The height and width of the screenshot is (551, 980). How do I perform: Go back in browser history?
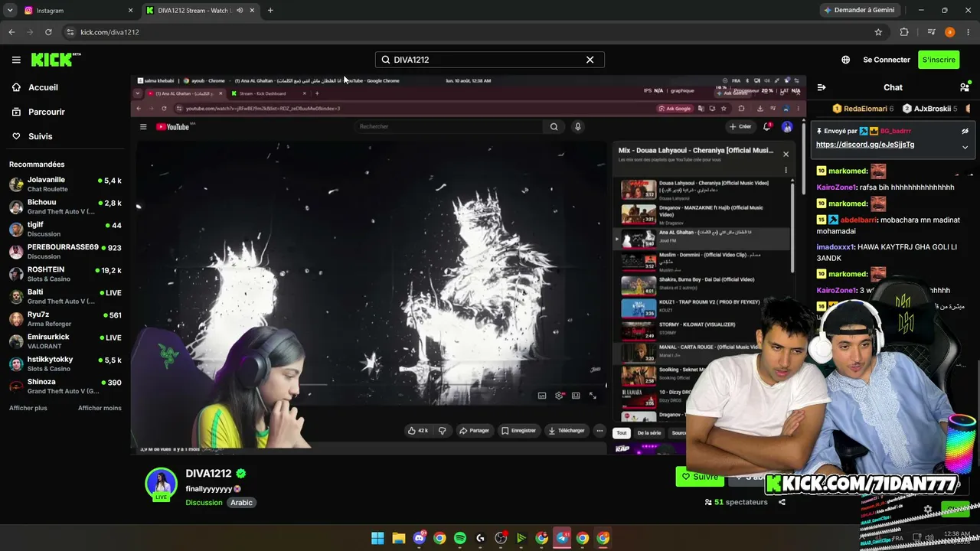[11, 32]
